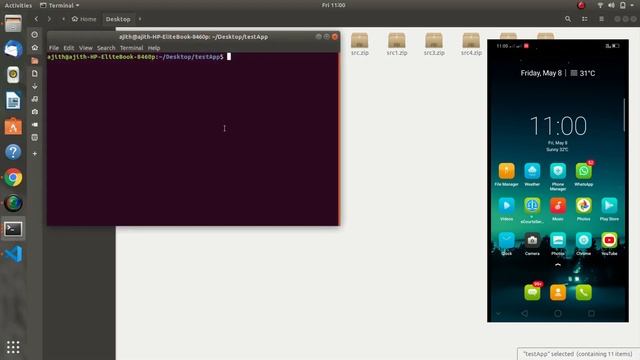This screenshot has width=640, height=360.
Task: Open Thunderbird Mail from Ubuntu dock
Action: (13, 49)
